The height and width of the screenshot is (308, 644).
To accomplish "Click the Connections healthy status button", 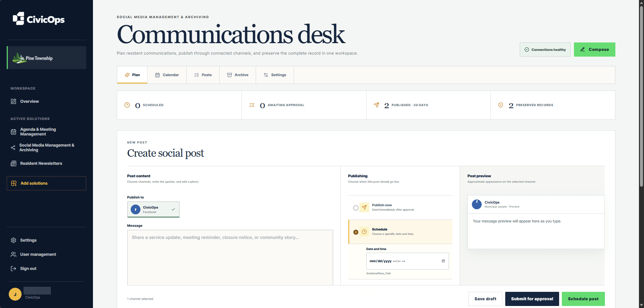I will (x=545, y=50).
